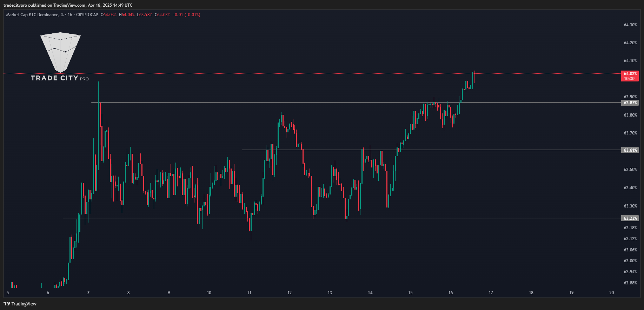Screen dimensions: 644x310
Task: Click the Market Cap BTC Dominance title
Action: click(x=35, y=15)
